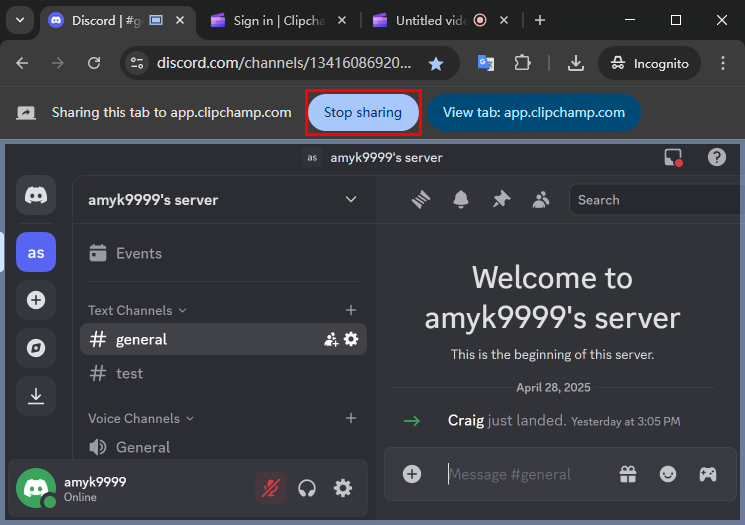Click Craig username in welcome message

coord(466,420)
